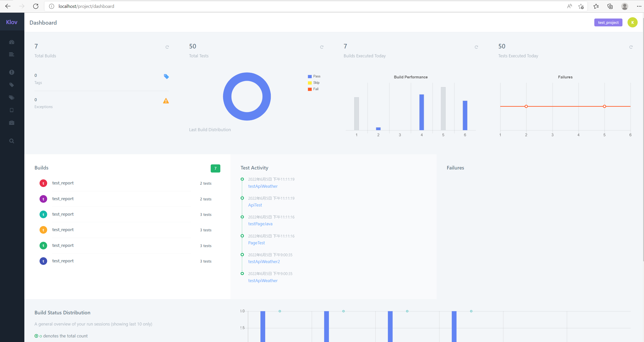Select first test_report build with red avatar

tap(63, 183)
